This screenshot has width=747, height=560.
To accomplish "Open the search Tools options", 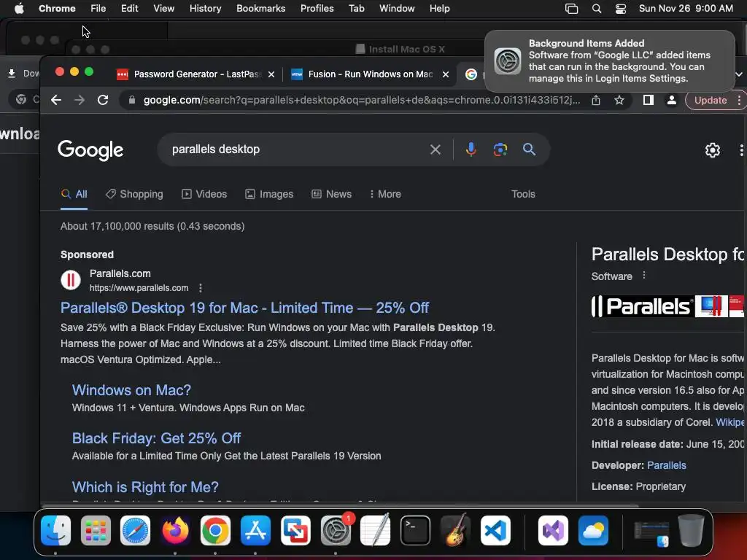I will coord(523,194).
